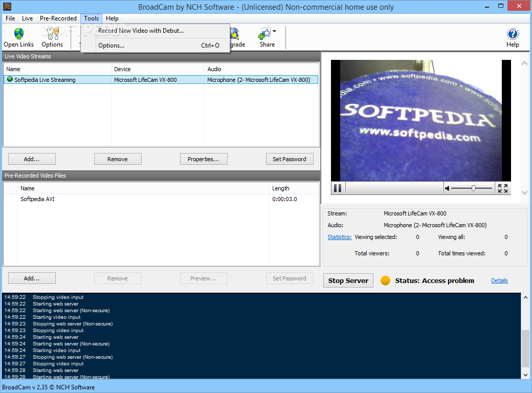Pause the video preview playback
The height and width of the screenshot is (393, 532).
(338, 188)
